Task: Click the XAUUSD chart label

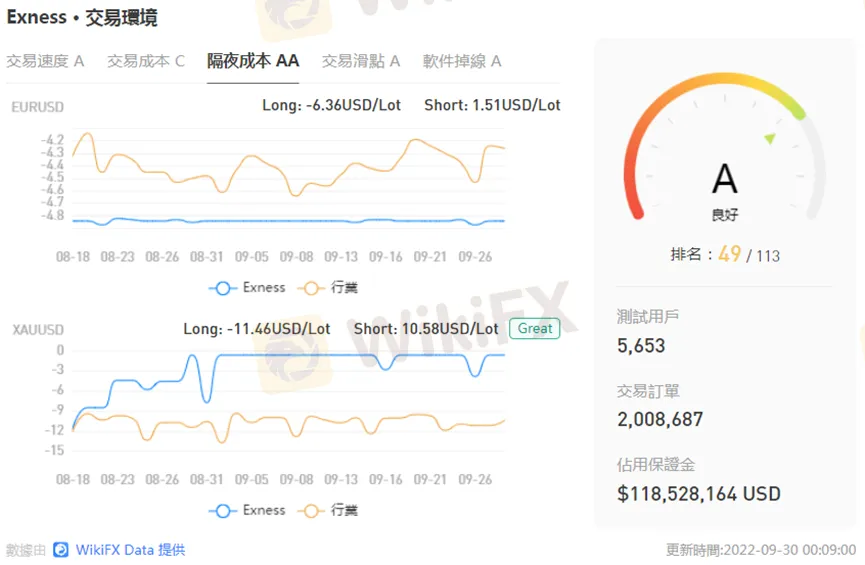Action: pyautogui.click(x=38, y=330)
